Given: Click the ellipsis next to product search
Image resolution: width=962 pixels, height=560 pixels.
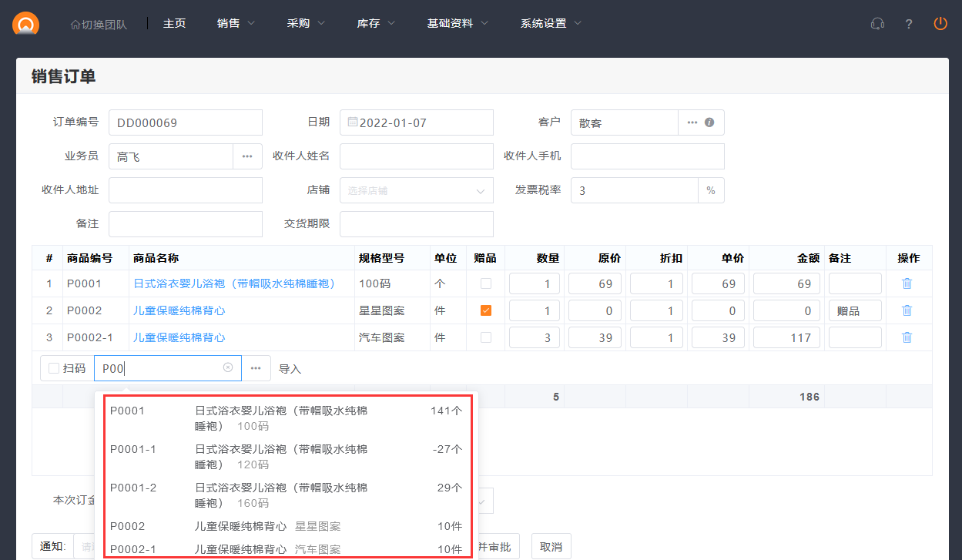Looking at the screenshot, I should (x=256, y=368).
